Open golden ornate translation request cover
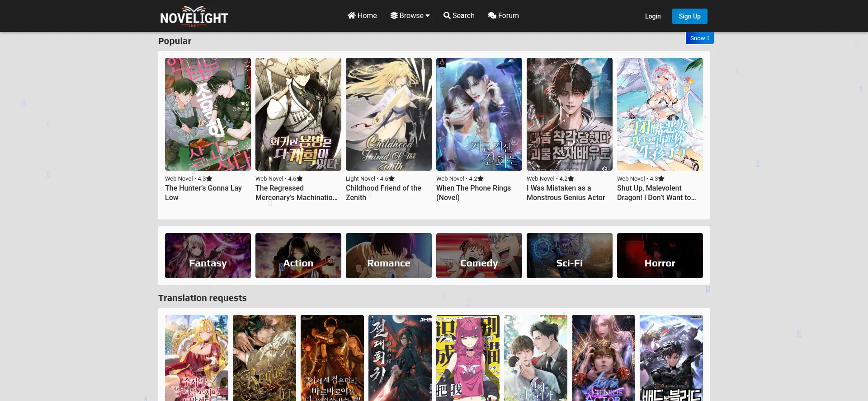Screen dimensions: 868x401 pos(264,358)
